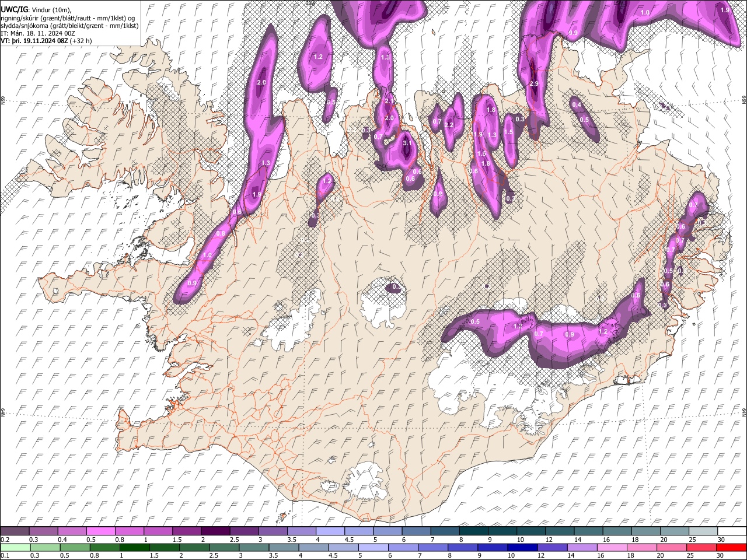Click the 'UWC/IG' title in the map header
The width and height of the screenshot is (747, 560).
pyautogui.click(x=13, y=9)
